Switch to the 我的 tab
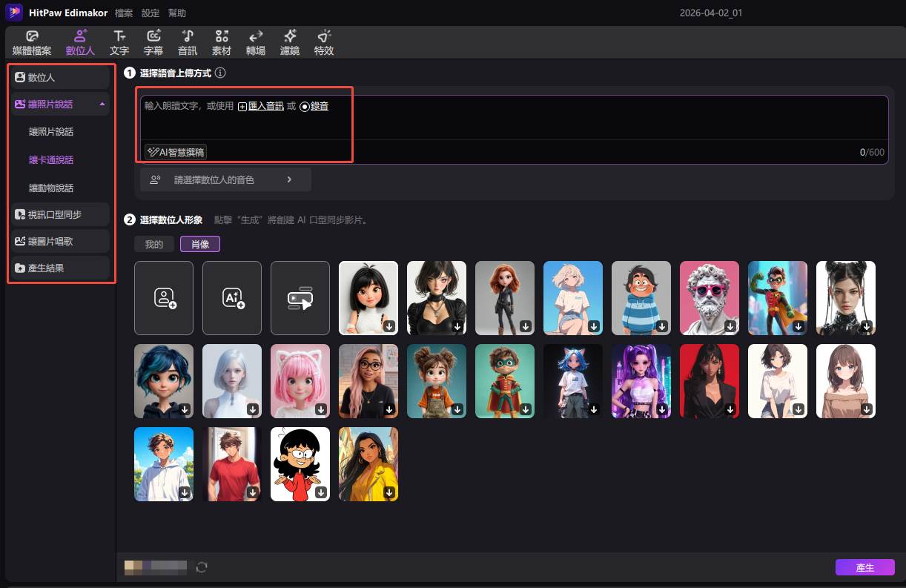This screenshot has height=588, width=906. coord(153,243)
